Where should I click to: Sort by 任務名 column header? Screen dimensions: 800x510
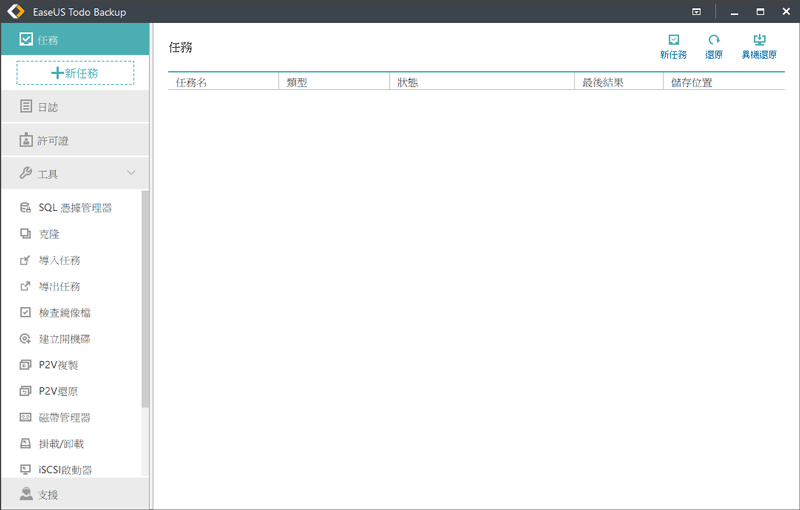pyautogui.click(x=191, y=82)
